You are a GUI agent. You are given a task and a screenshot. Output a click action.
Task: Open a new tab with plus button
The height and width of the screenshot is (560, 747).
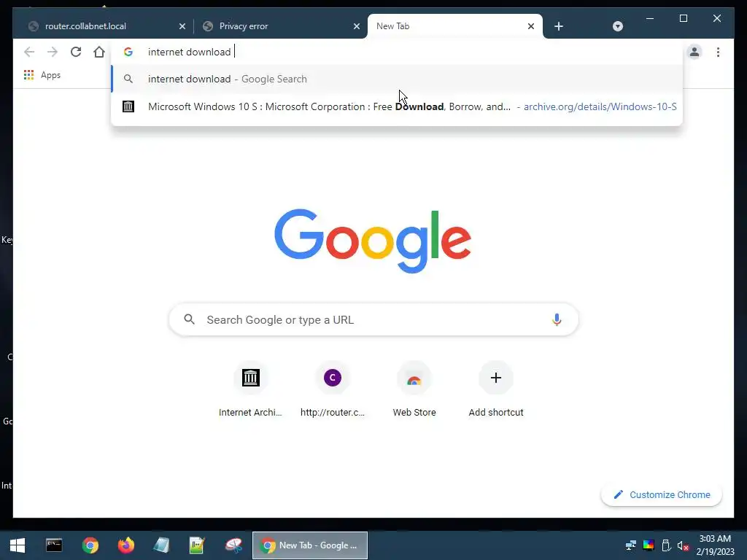pos(559,26)
